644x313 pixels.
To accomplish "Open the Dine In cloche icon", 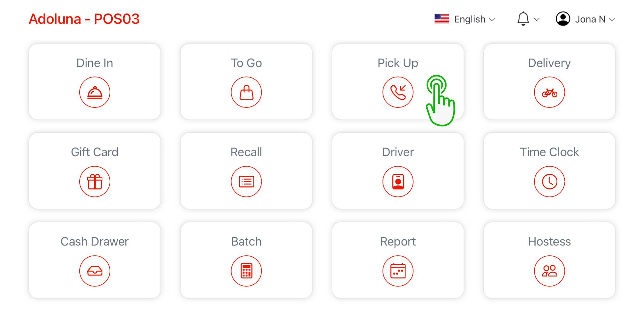I will [x=94, y=92].
